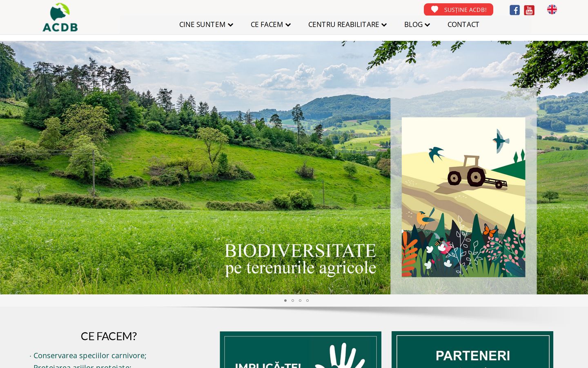The width and height of the screenshot is (588, 368).
Task: Click the Susține ACDB! button text
Action: 465,10
